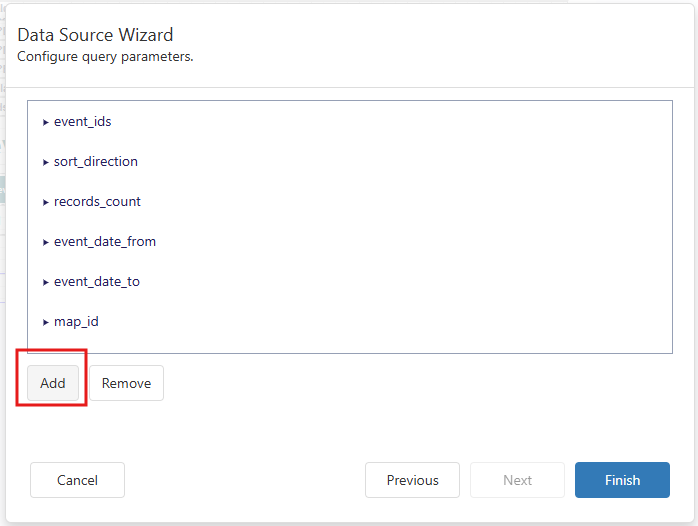This screenshot has width=698, height=526.
Task: Expand the records_count parameter arrow
Action: pos(46,202)
